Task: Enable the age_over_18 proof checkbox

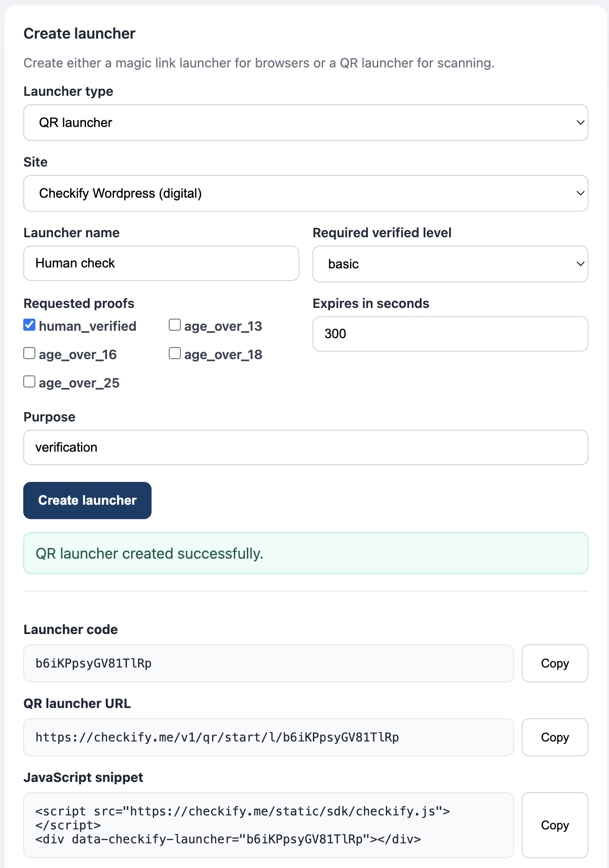Action: click(175, 354)
